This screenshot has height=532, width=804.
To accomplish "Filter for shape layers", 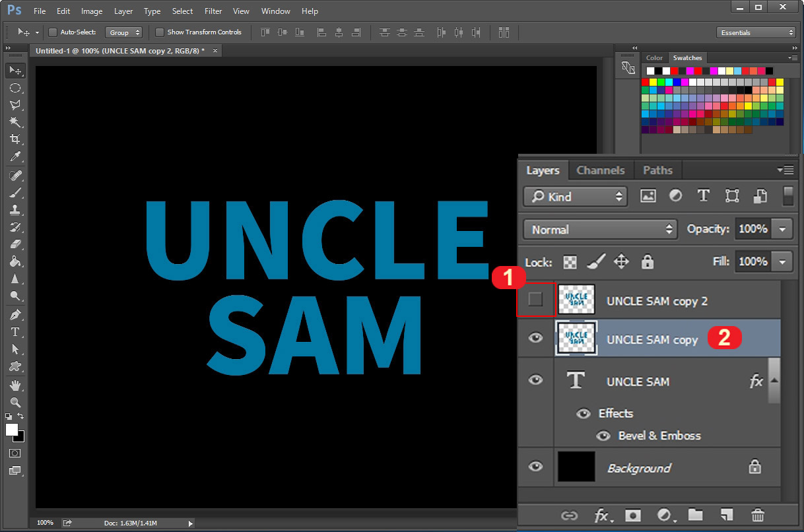I will click(732, 196).
